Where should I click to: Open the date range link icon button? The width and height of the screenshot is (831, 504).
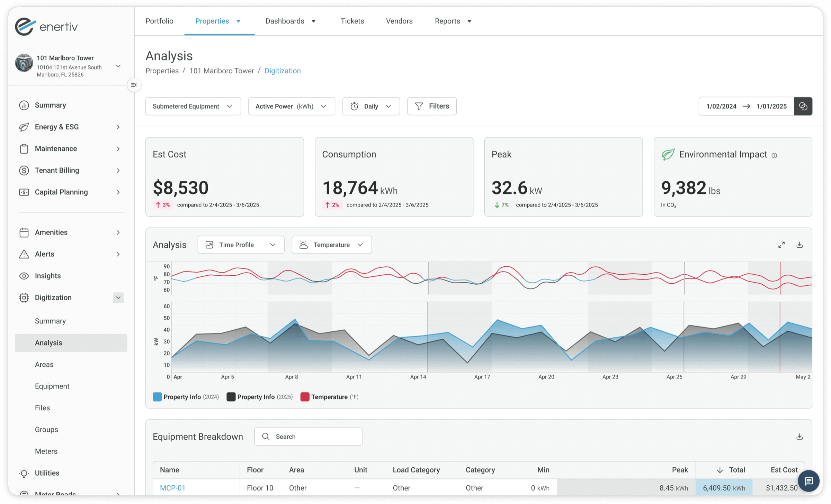tap(803, 106)
